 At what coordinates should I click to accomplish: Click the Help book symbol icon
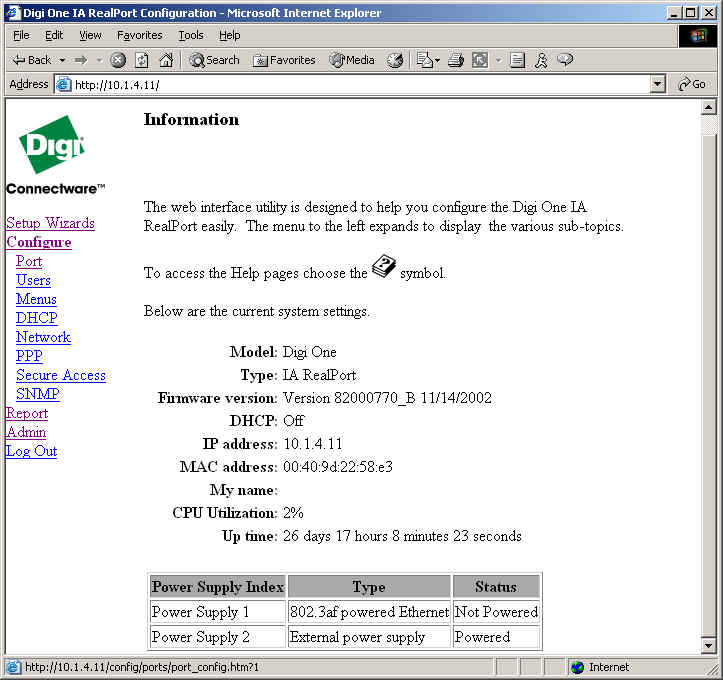[x=384, y=268]
